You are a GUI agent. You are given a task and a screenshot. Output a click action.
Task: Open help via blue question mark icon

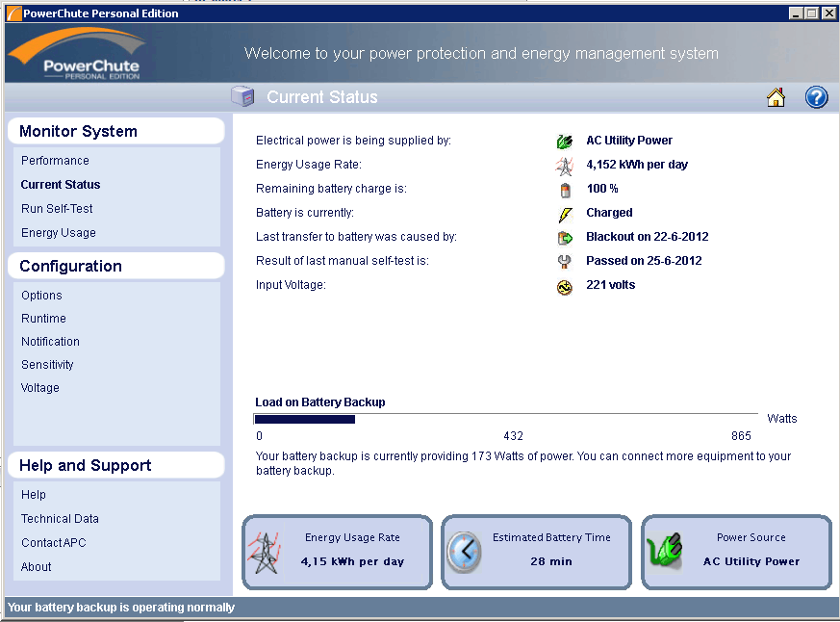point(817,97)
